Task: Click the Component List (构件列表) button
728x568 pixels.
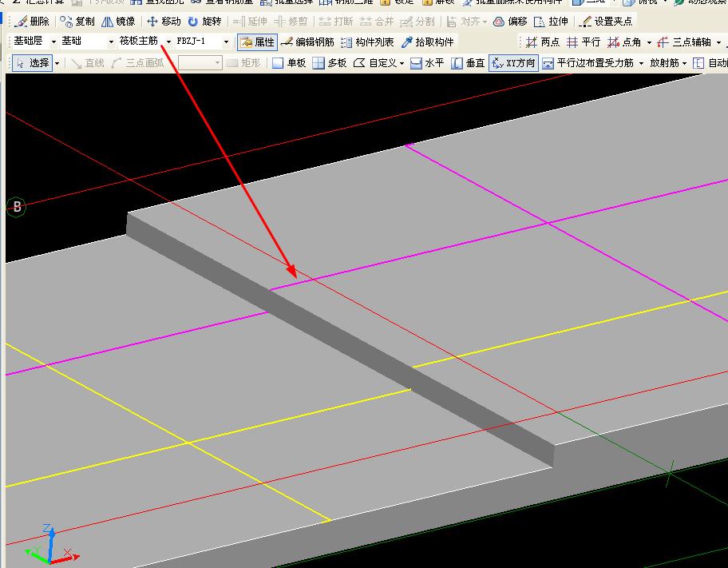Action: pyautogui.click(x=367, y=42)
